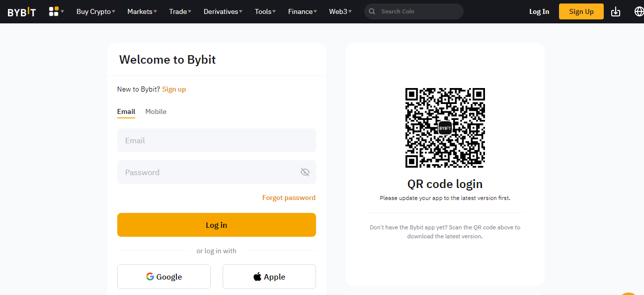Image resolution: width=644 pixels, height=295 pixels.
Task: Expand the Derivatives dropdown menu
Action: pos(223,11)
